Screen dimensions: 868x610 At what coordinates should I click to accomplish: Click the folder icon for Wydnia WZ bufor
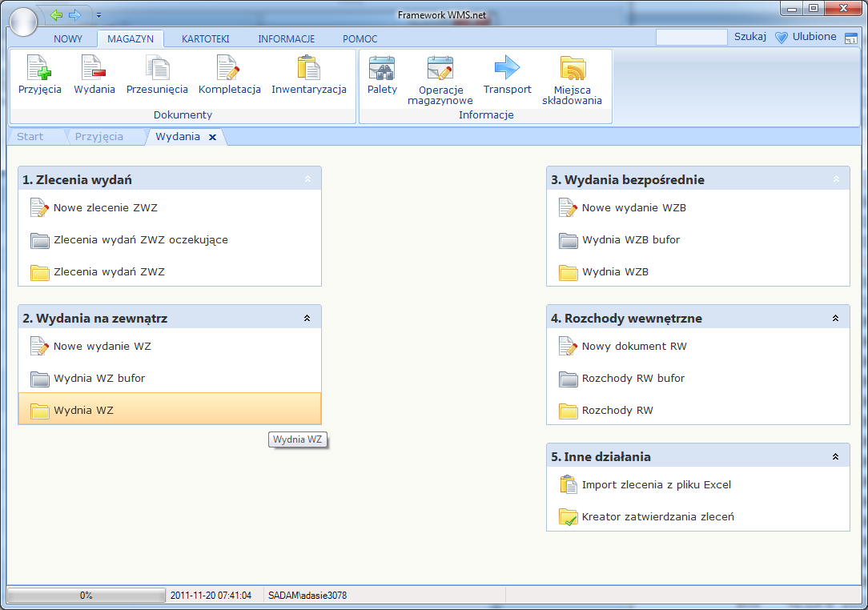click(39, 379)
